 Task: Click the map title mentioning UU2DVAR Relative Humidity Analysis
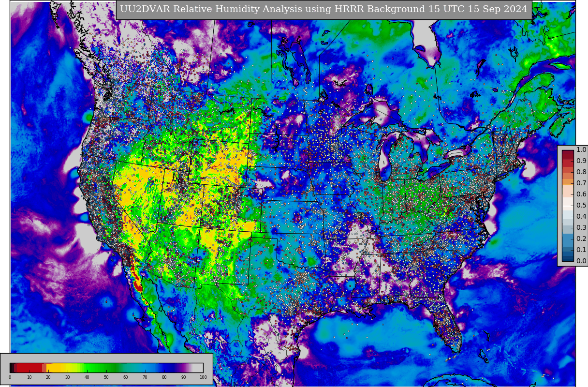click(323, 9)
